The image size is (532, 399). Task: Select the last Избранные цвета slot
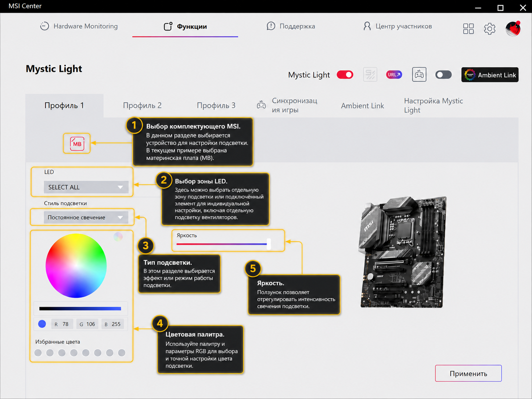122,353
